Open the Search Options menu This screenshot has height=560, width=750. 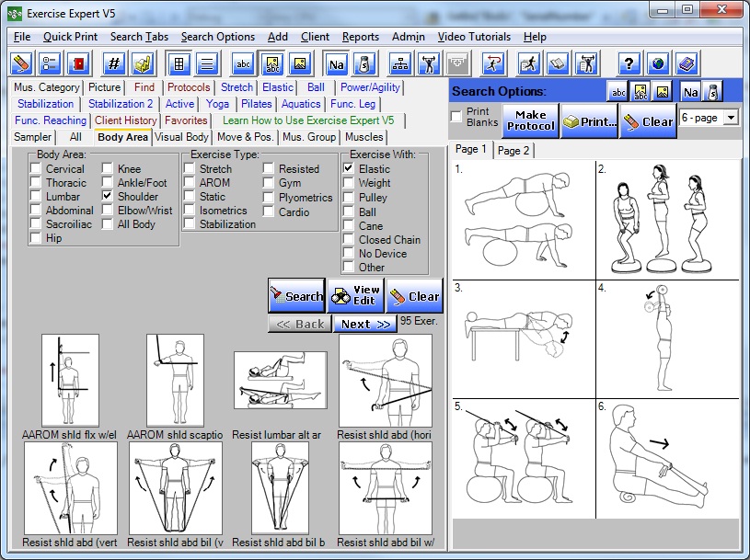point(217,37)
